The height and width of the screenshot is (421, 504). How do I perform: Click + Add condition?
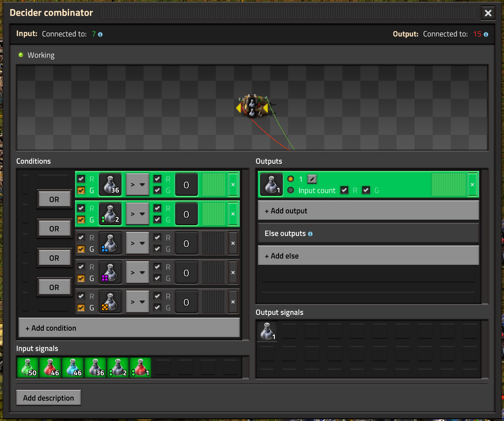click(x=129, y=328)
